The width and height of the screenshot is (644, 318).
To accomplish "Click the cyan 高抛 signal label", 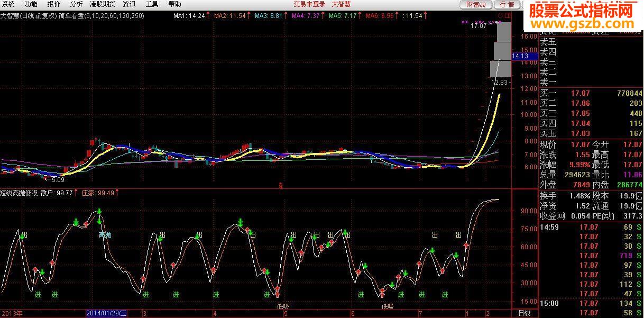I will coord(105,235).
